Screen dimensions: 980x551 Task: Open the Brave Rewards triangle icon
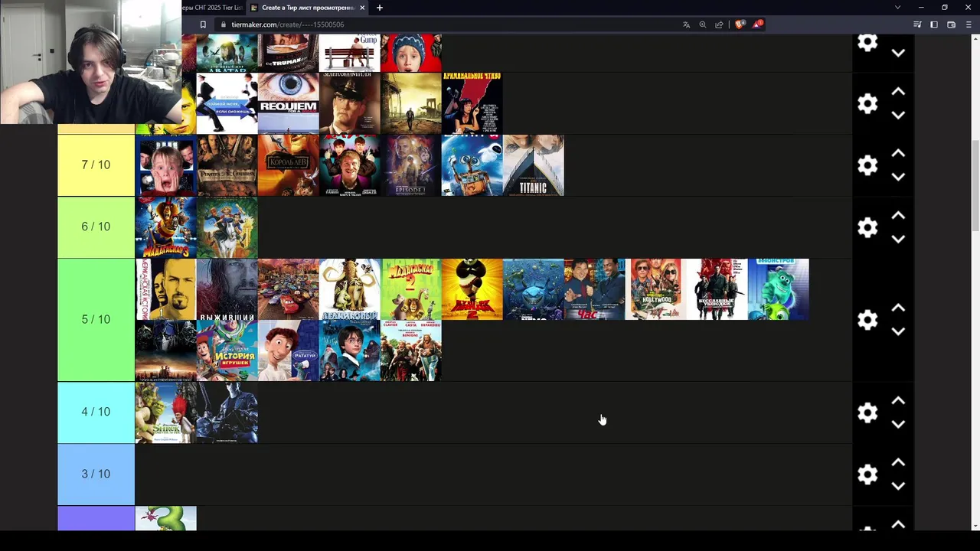[x=757, y=24]
